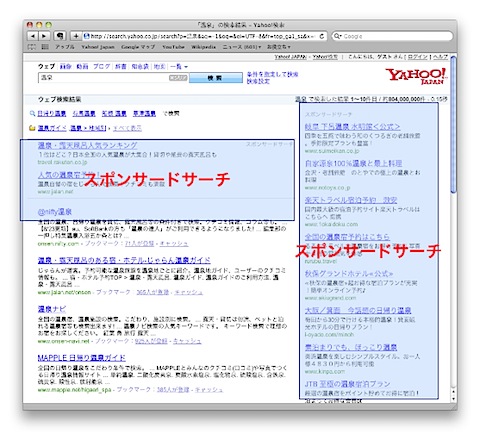The image size is (480, 440).
Task: Open sponsored link 温泉・露天風呂人気ランキング
Action: coord(87,145)
